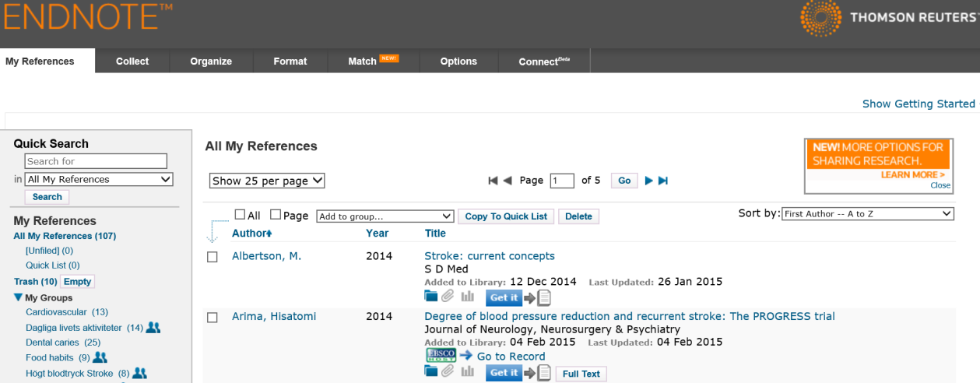Click paperclip attachment icon in Arima row
Screen dimensions: 980x383
coord(448,371)
